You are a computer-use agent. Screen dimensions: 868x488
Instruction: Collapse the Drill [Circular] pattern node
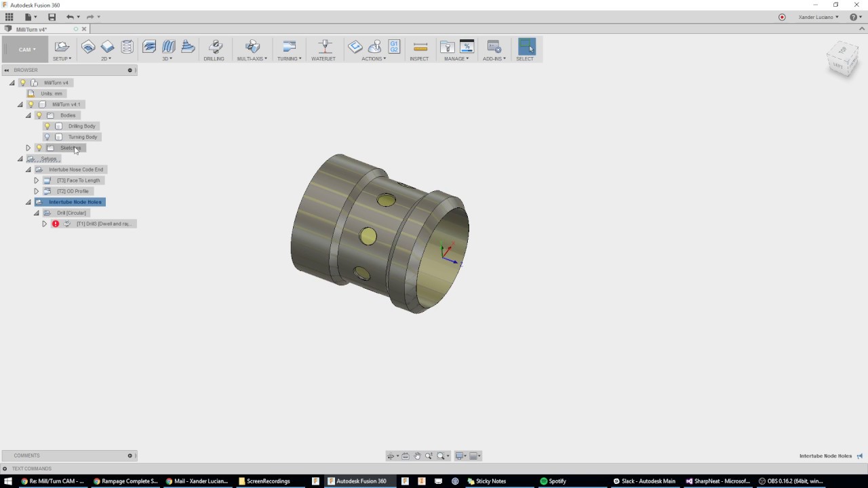(37, 213)
